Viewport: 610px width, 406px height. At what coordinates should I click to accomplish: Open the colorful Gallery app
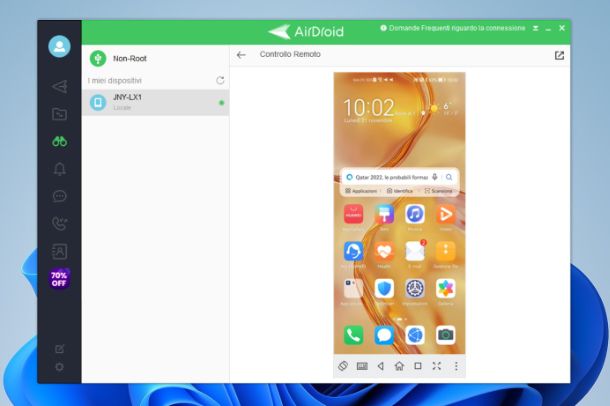445,289
